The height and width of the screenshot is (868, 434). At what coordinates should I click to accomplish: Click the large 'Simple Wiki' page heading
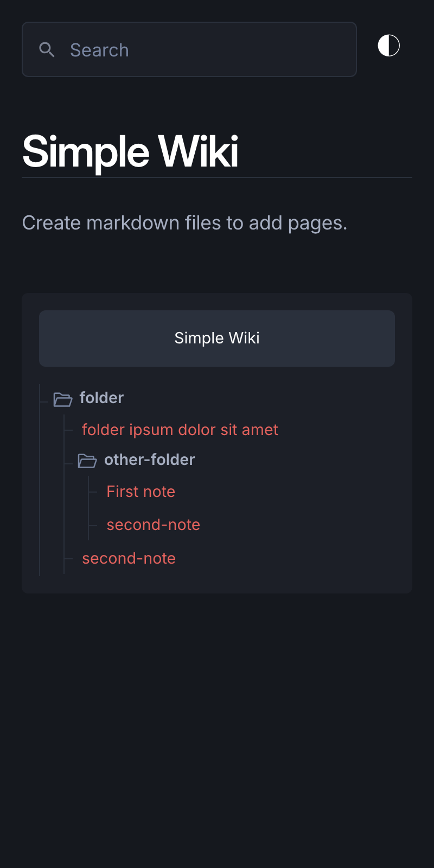pyautogui.click(x=130, y=151)
